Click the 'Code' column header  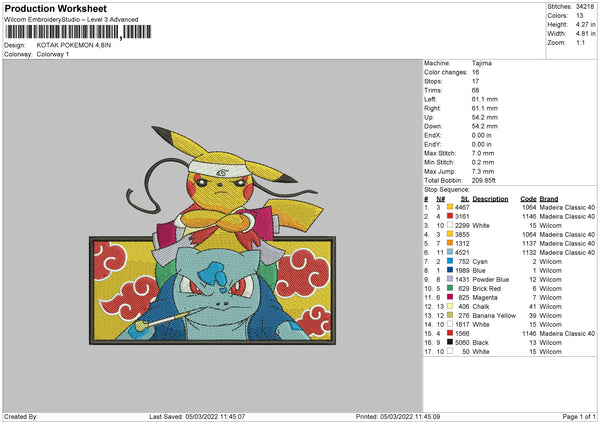click(x=528, y=199)
